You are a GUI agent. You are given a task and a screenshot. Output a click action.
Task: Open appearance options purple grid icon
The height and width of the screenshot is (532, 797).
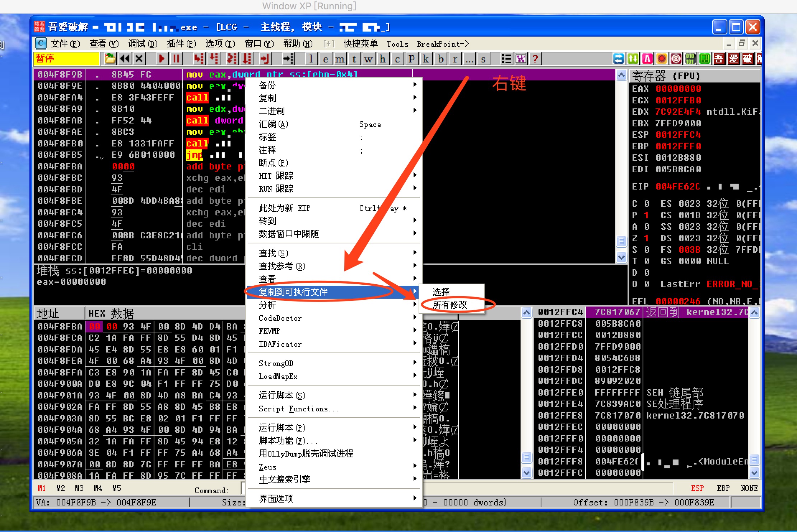[521, 59]
